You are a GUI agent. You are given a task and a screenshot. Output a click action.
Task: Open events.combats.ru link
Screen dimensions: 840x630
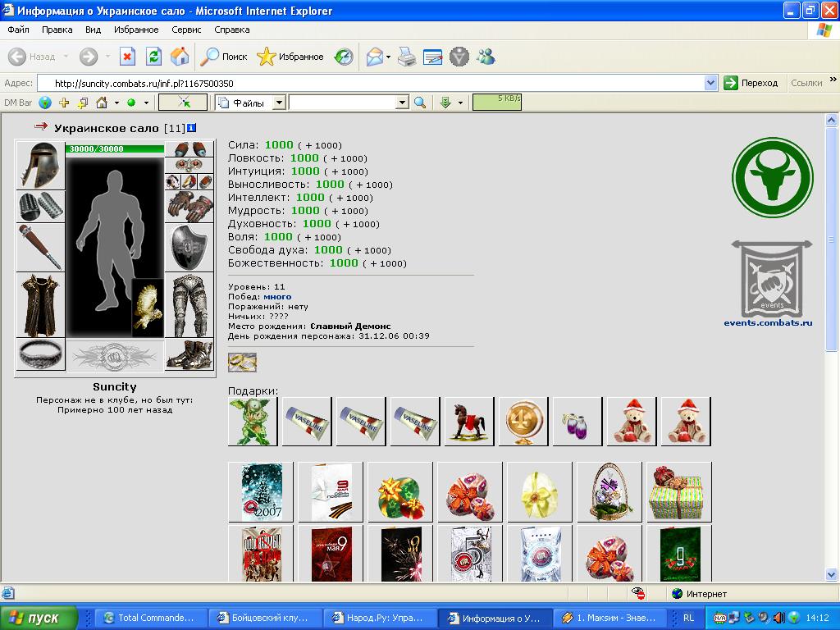(768, 322)
